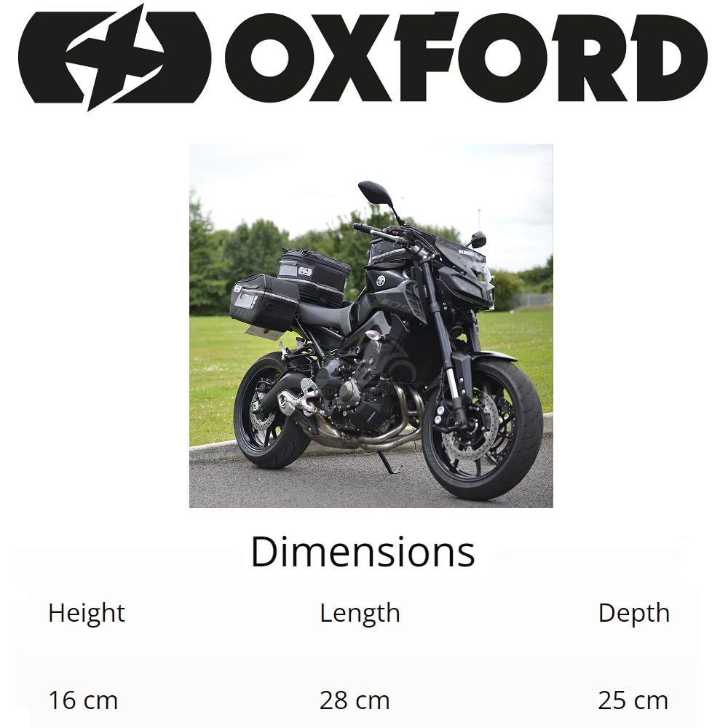Click the tail bag on the motorcycle

(x=314, y=274)
